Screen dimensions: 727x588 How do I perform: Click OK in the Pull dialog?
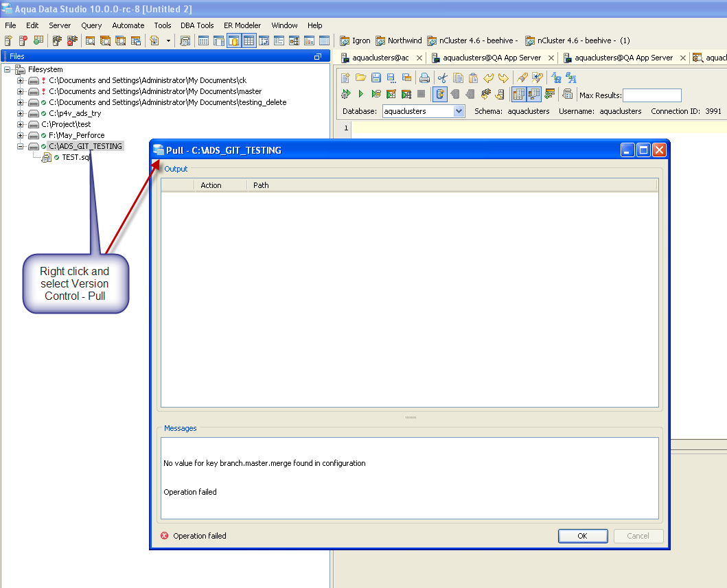tap(583, 536)
